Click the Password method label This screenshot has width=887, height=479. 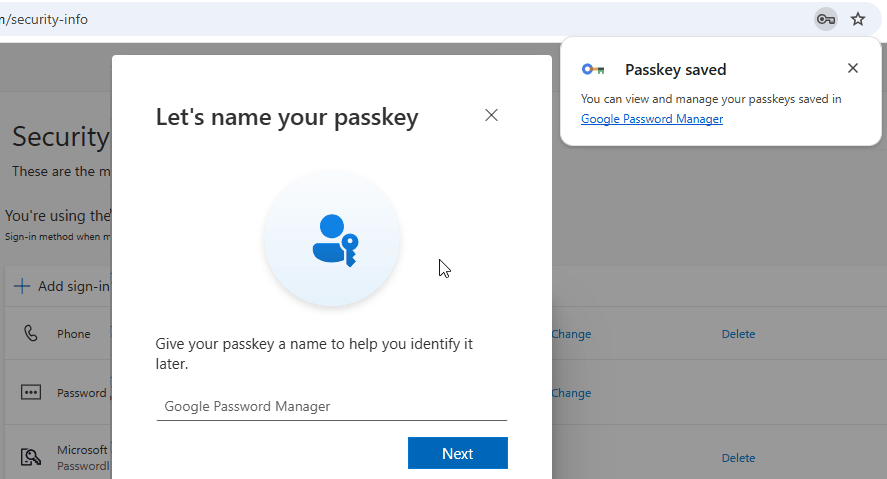coord(81,393)
